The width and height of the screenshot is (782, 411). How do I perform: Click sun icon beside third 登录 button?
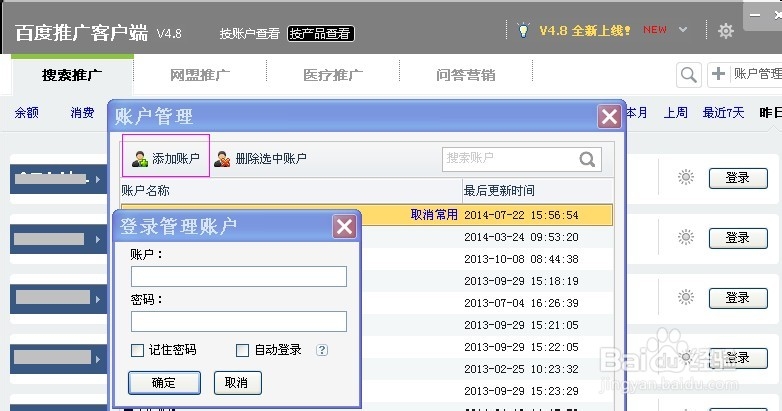686,297
